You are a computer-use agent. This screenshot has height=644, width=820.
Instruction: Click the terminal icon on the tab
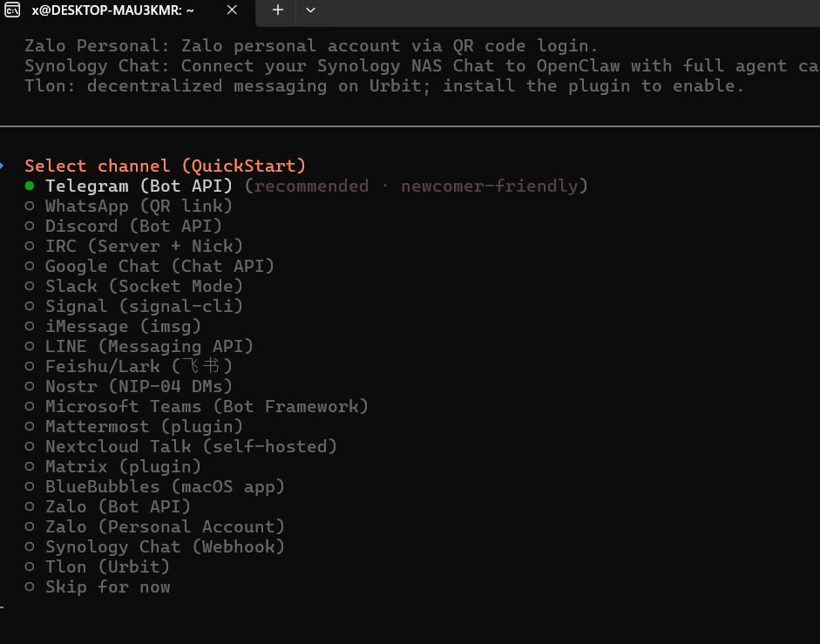(12, 10)
